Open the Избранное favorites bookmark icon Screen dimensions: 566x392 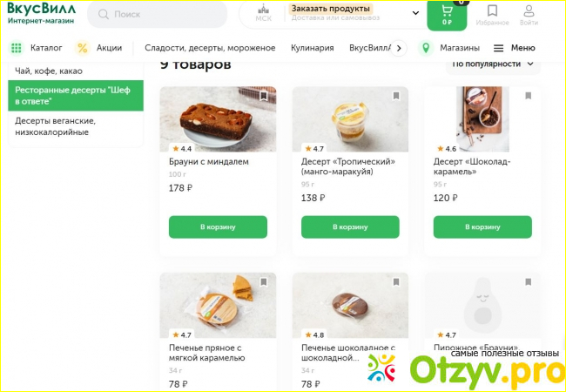click(x=493, y=10)
